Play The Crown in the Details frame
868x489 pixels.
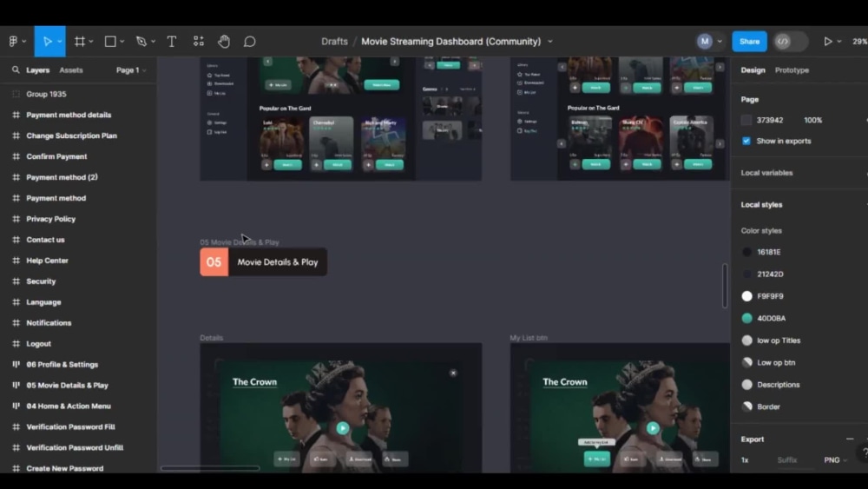343,427
